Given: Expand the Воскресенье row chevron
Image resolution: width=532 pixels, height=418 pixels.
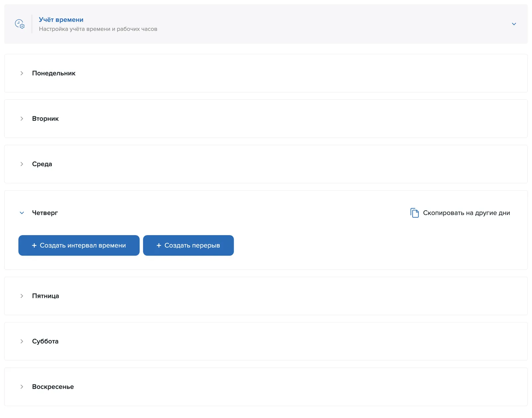Looking at the screenshot, I should (22, 387).
